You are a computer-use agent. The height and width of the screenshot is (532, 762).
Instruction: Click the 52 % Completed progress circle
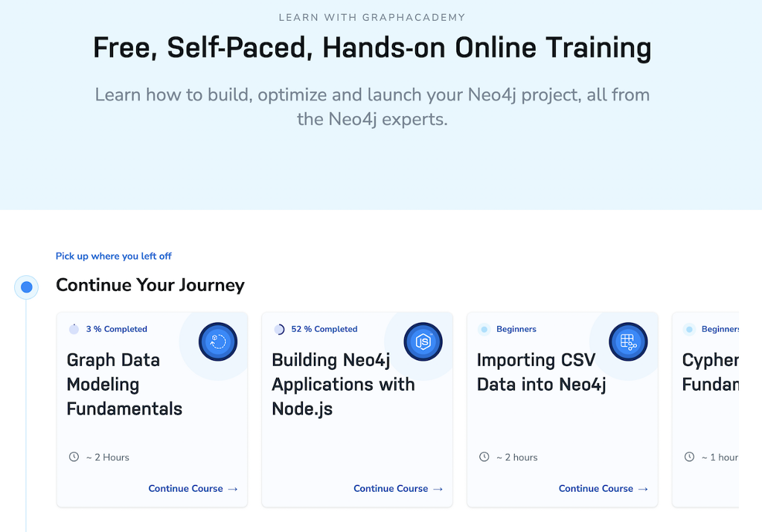click(279, 329)
